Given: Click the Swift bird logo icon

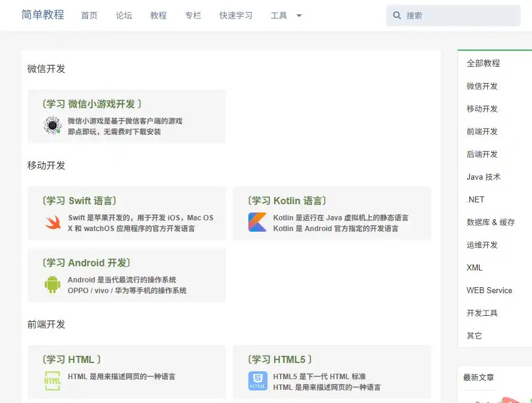Looking at the screenshot, I should [53, 223].
